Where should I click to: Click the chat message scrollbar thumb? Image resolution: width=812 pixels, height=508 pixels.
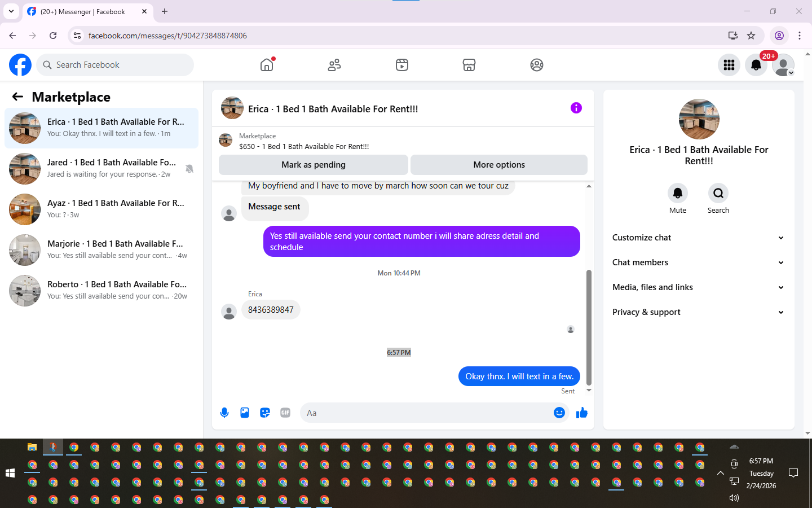[x=589, y=327]
